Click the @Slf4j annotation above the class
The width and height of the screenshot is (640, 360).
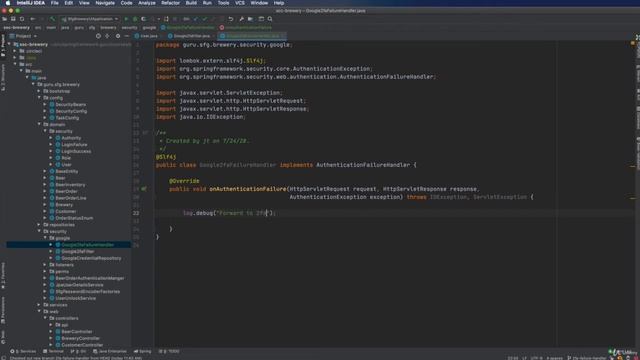[166, 157]
